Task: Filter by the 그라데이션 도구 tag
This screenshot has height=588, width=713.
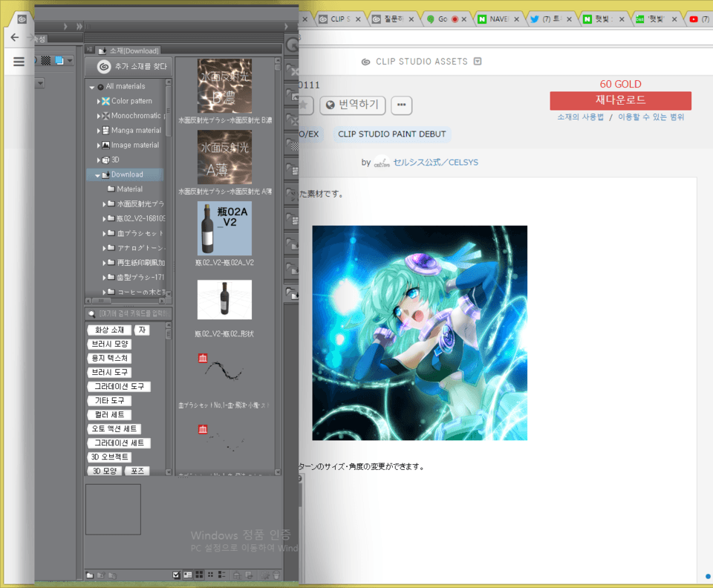Action: pyautogui.click(x=119, y=386)
